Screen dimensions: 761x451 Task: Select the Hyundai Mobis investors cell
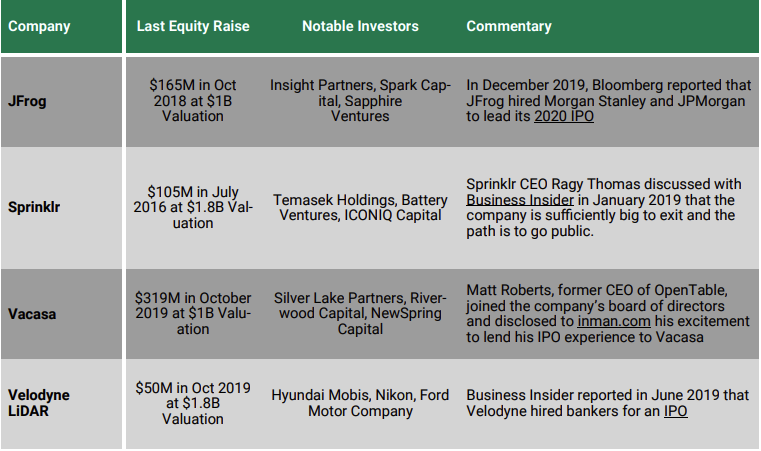(x=360, y=403)
